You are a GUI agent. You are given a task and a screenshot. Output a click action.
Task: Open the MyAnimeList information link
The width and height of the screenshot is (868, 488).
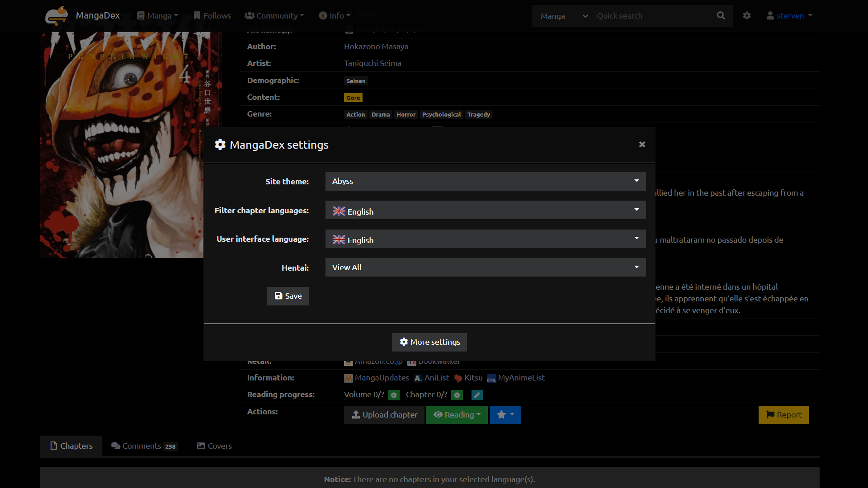pos(516,378)
